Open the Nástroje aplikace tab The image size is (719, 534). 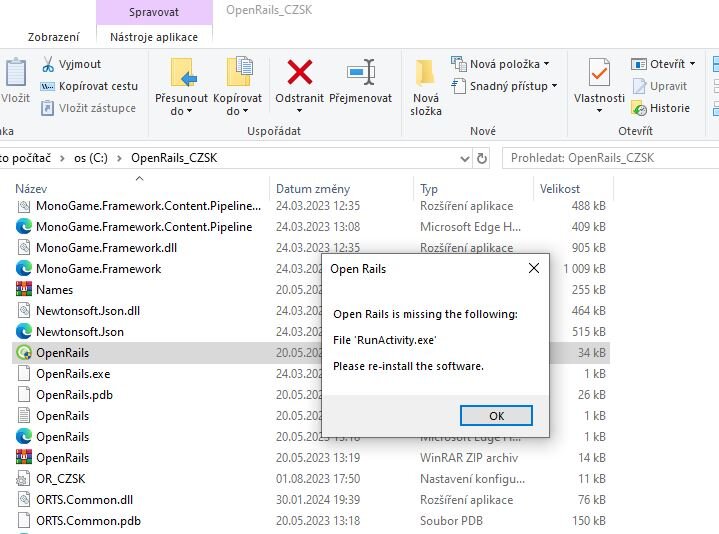[x=154, y=37]
